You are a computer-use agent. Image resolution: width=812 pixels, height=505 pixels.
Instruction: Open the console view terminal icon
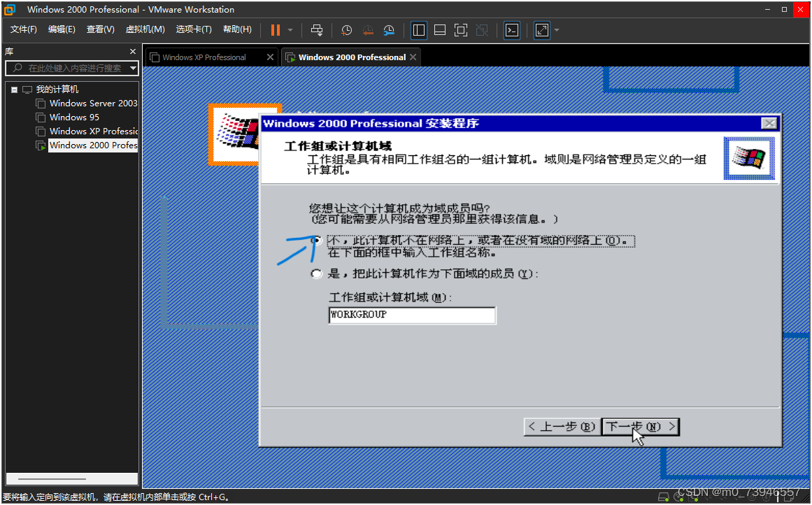tap(512, 30)
